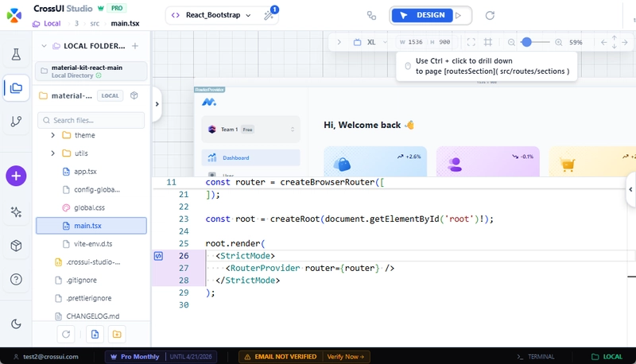Image resolution: width=636 pixels, height=364 pixels.
Task: Click the code-link icon on line 26
Action: [x=158, y=256]
